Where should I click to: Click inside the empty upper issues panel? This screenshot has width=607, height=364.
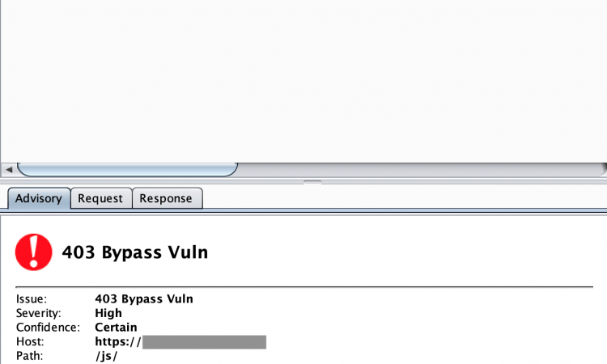point(303,81)
